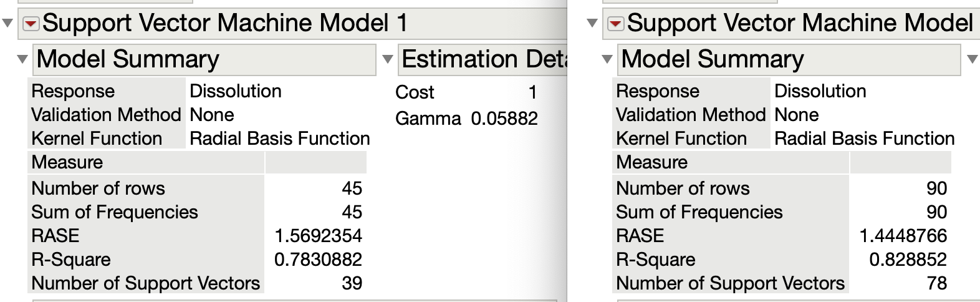
Task: Open the red triangle menu of the 90-row SVM model
Action: (615, 24)
